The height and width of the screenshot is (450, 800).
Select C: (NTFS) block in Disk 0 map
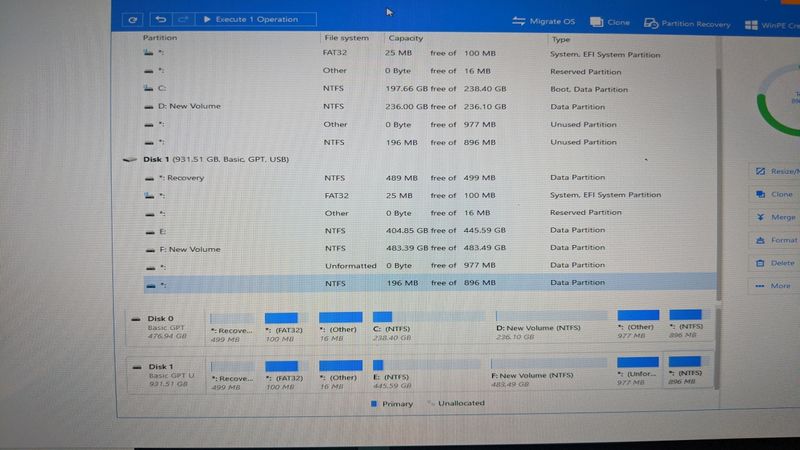(x=429, y=327)
